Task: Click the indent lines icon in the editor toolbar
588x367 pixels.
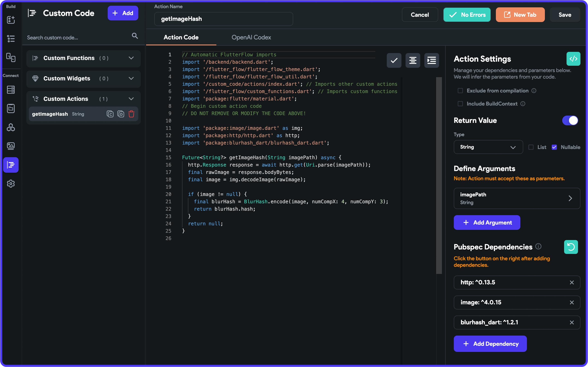Action: (431, 60)
